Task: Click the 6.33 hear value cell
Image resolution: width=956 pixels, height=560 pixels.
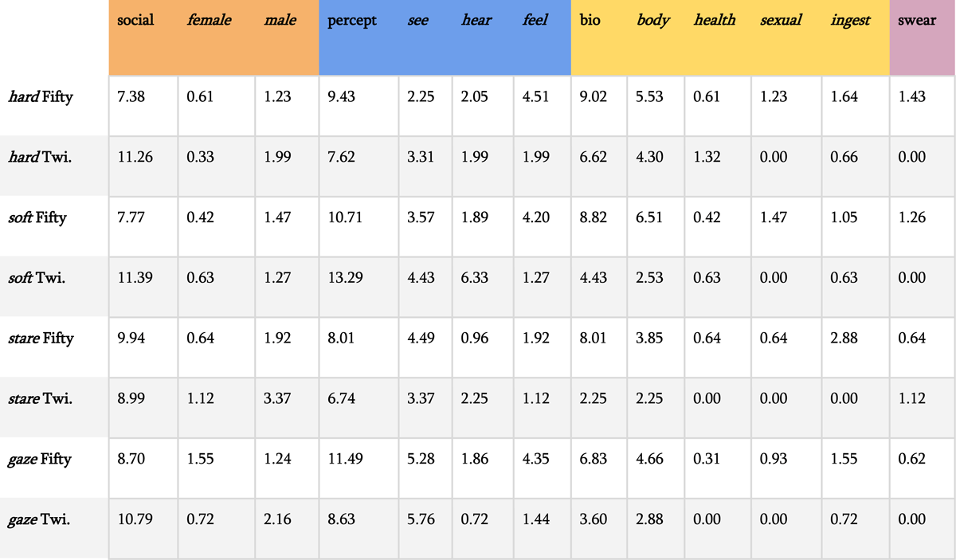Action: [475, 278]
